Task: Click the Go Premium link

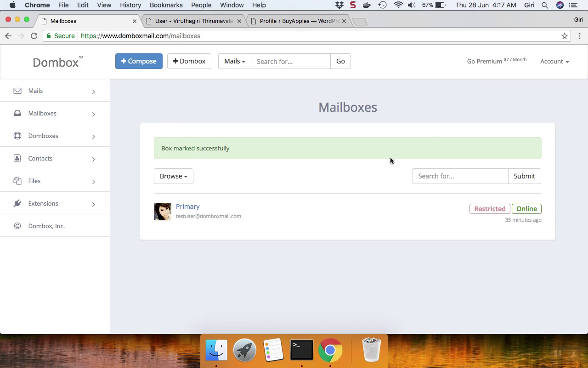Action: [497, 61]
